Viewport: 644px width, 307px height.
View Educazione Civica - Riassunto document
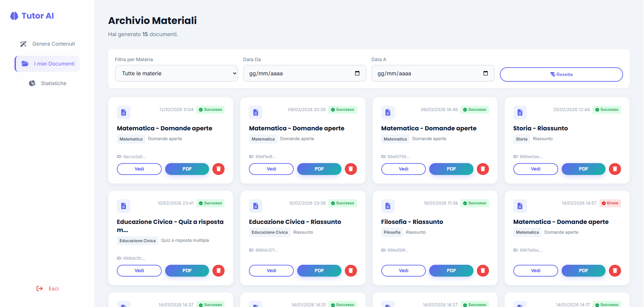pos(271,271)
